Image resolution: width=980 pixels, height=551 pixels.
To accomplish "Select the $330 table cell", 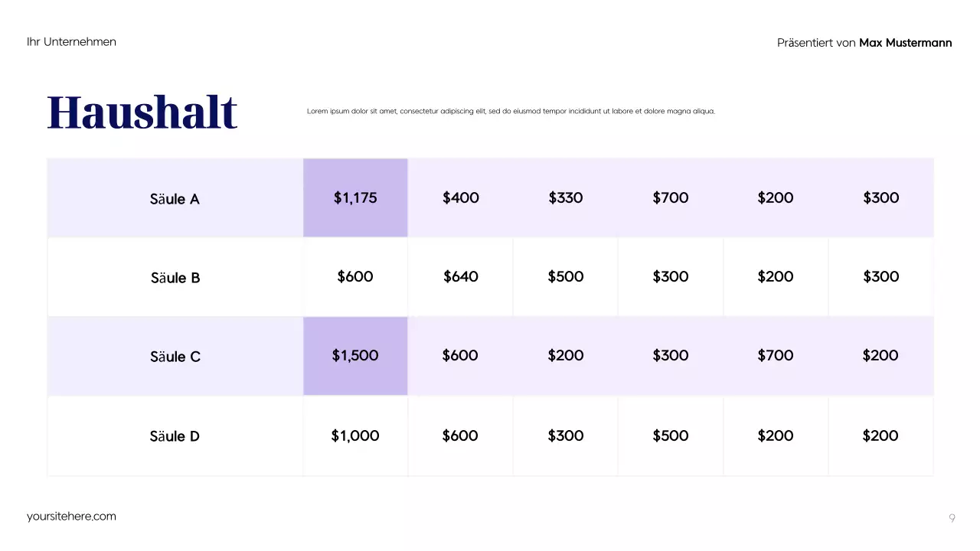I will click(566, 197).
